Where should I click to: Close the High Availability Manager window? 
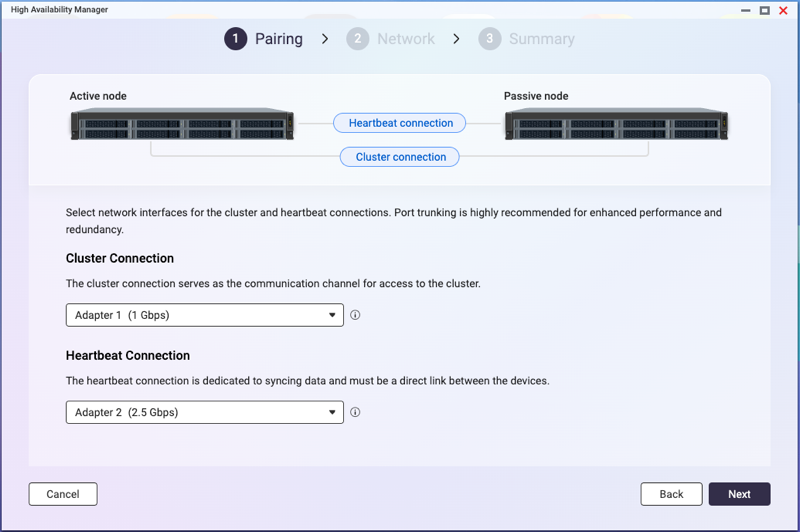(783, 10)
